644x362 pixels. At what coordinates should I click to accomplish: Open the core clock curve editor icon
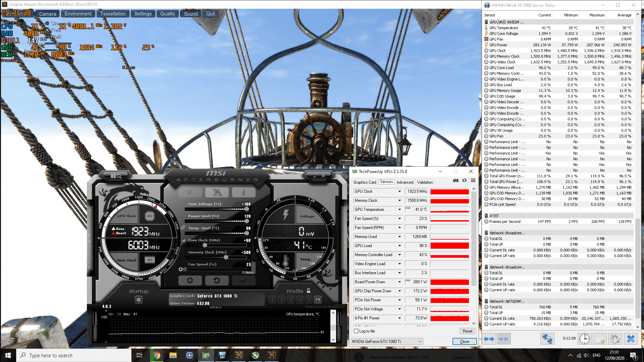click(x=183, y=240)
